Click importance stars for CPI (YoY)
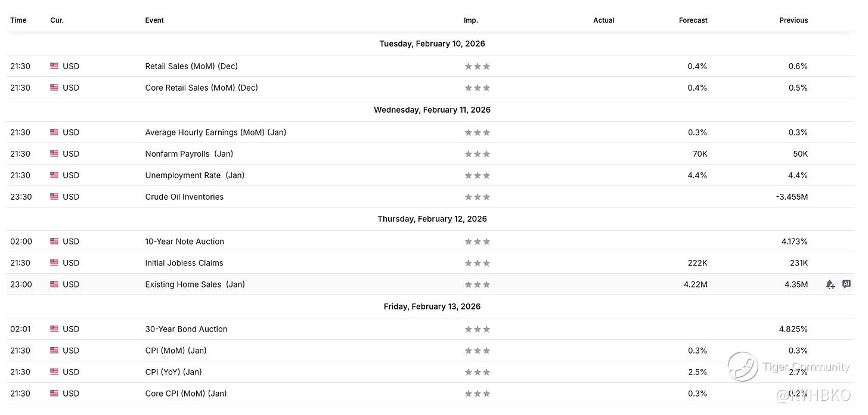 (x=477, y=372)
